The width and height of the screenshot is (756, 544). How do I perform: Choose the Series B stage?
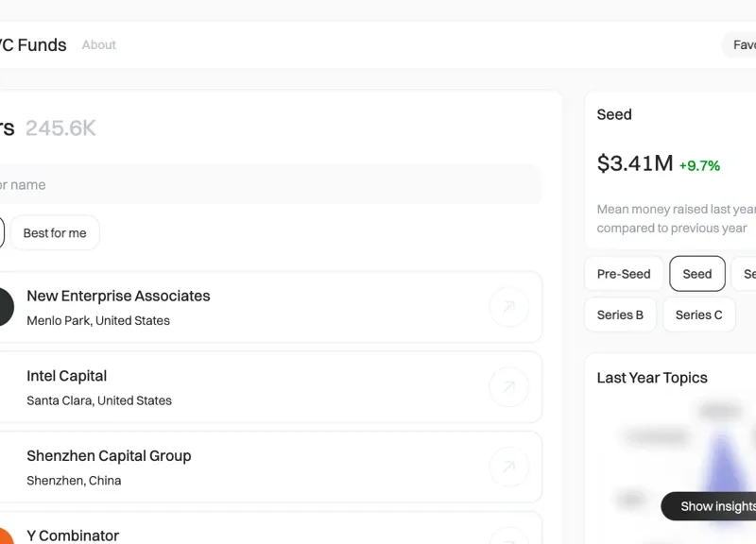(x=620, y=314)
